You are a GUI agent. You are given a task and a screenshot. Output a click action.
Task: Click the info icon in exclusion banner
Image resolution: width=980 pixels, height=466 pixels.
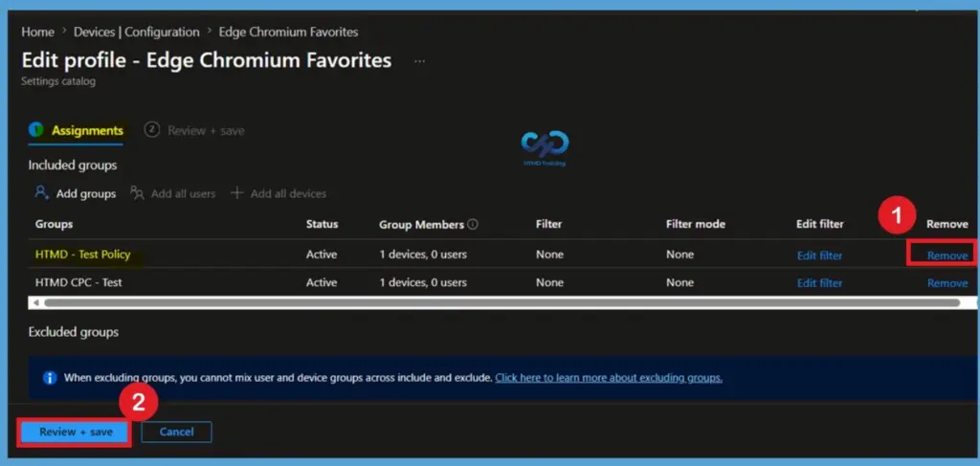point(50,378)
